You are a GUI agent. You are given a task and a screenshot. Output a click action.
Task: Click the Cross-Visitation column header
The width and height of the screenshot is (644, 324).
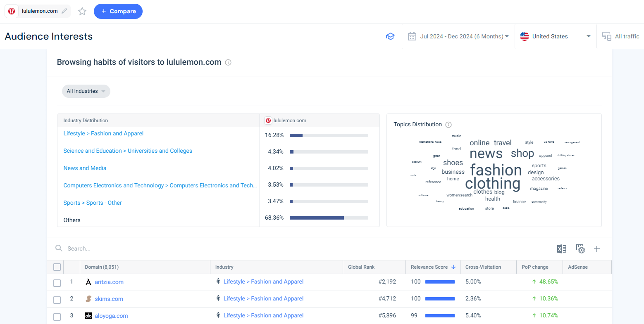coord(483,267)
